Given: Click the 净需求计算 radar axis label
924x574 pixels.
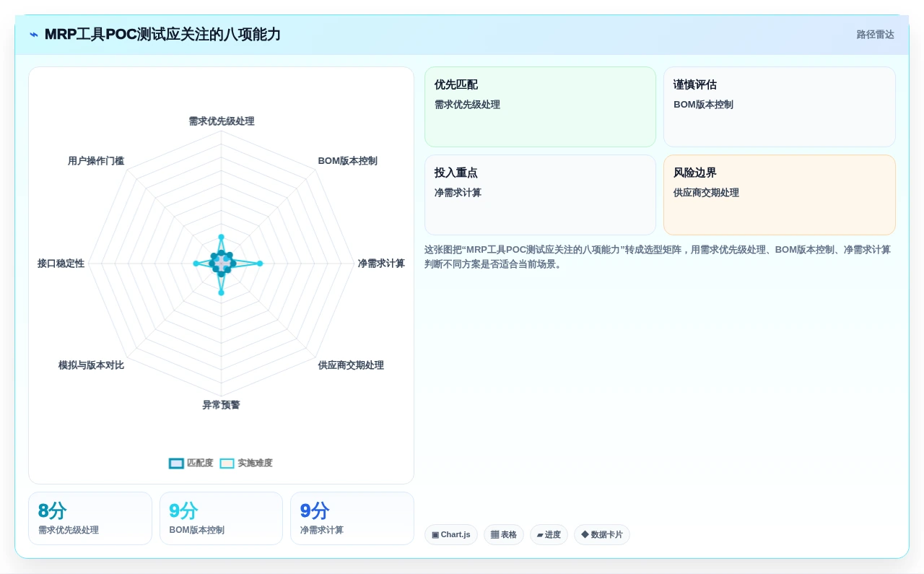Looking at the screenshot, I should [381, 264].
